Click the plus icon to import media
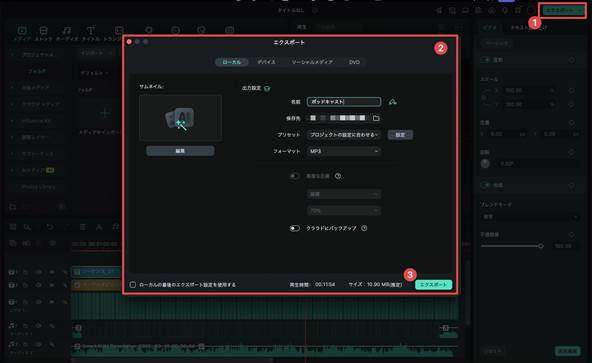This screenshot has height=363, width=592. pyautogui.click(x=105, y=113)
